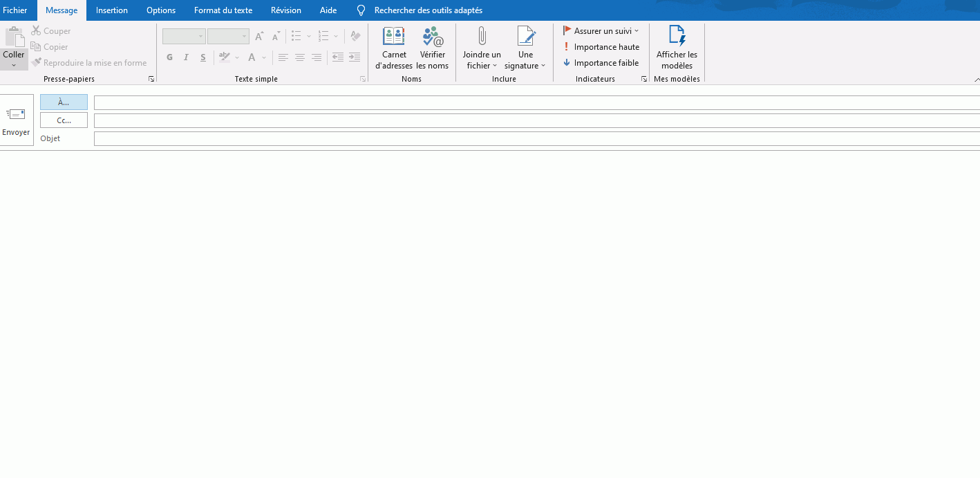Open the Format du texte tab
Screen dimensions: 980x478
click(223, 10)
